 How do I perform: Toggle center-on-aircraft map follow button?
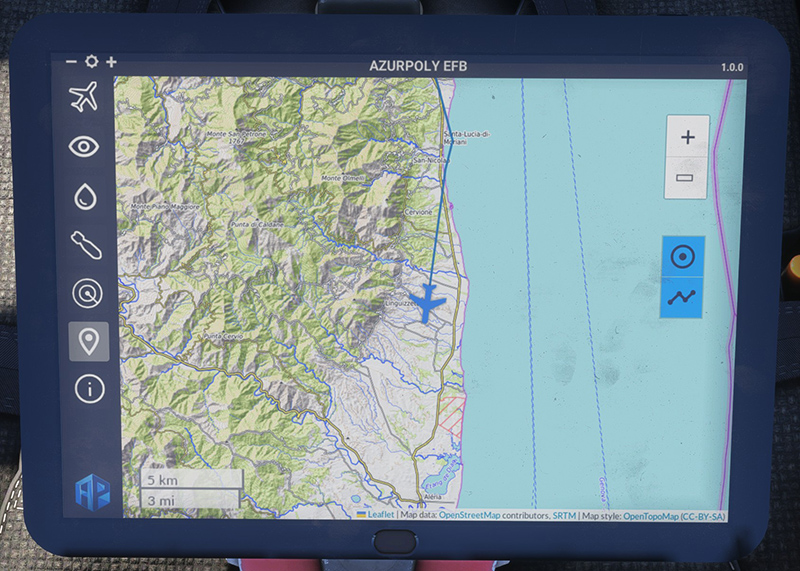pos(683,256)
